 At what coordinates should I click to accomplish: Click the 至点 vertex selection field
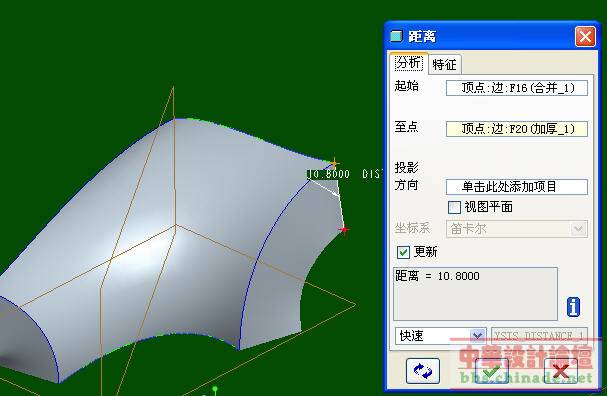[517, 129]
